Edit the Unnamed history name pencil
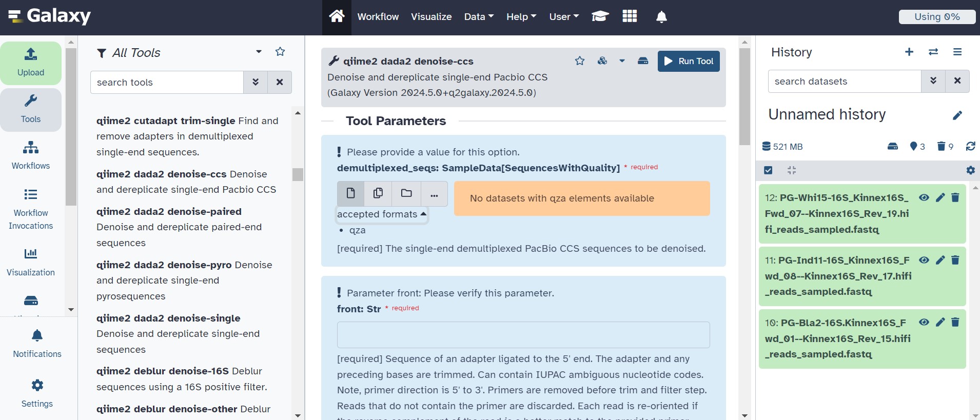Screen dimensions: 980x420 [957, 115]
